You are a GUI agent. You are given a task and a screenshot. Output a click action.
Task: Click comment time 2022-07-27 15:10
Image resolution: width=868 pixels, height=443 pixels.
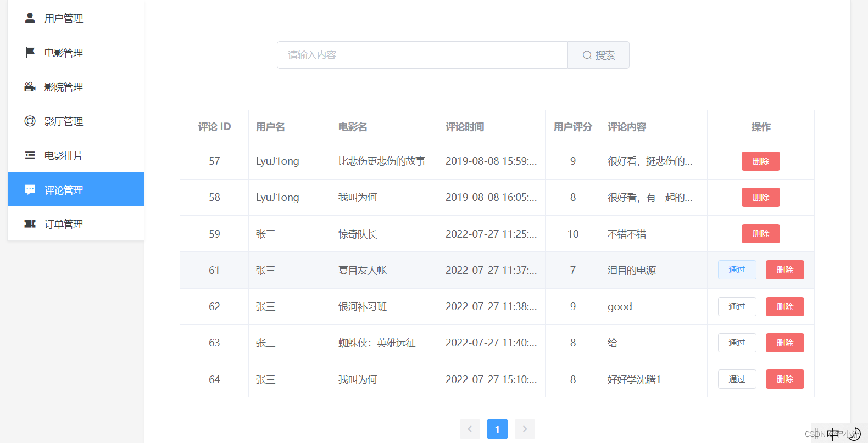pyautogui.click(x=491, y=379)
